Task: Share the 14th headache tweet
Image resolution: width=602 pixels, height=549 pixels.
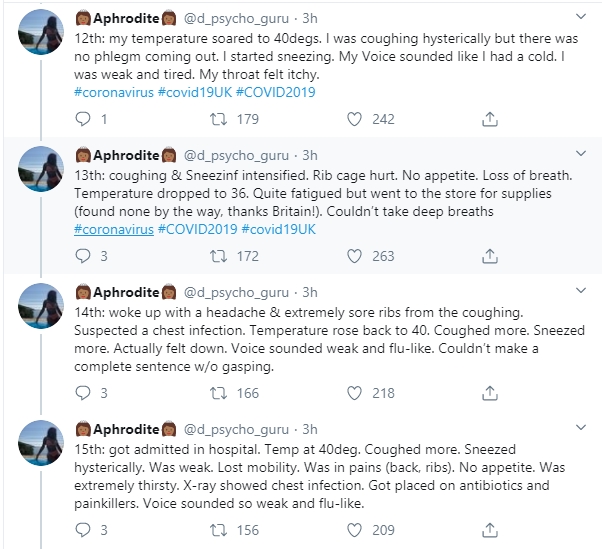Action: coord(490,393)
